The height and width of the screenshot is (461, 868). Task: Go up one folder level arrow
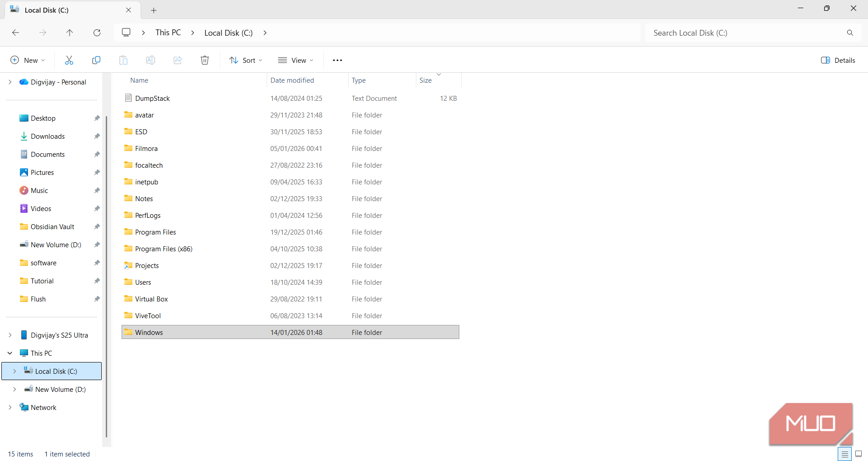(x=70, y=33)
